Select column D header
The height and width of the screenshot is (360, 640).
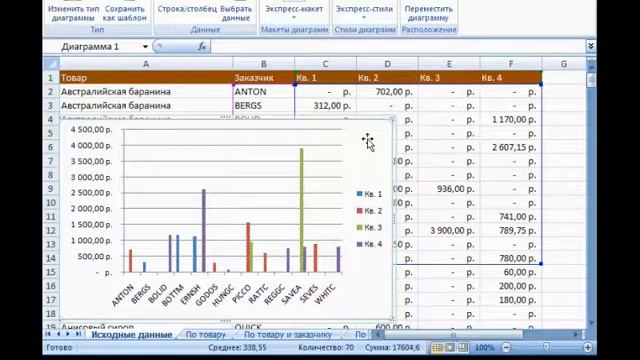pos(387,64)
